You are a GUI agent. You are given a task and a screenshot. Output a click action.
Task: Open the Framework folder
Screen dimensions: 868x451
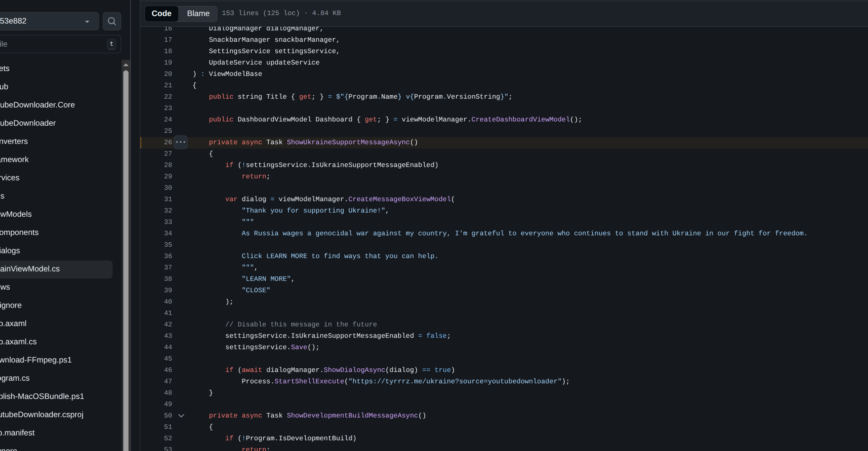click(15, 159)
